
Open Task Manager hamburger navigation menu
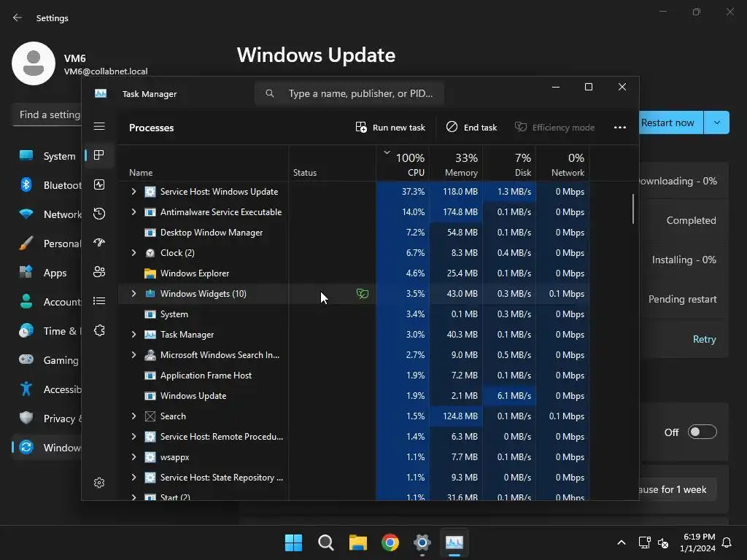coord(99,126)
